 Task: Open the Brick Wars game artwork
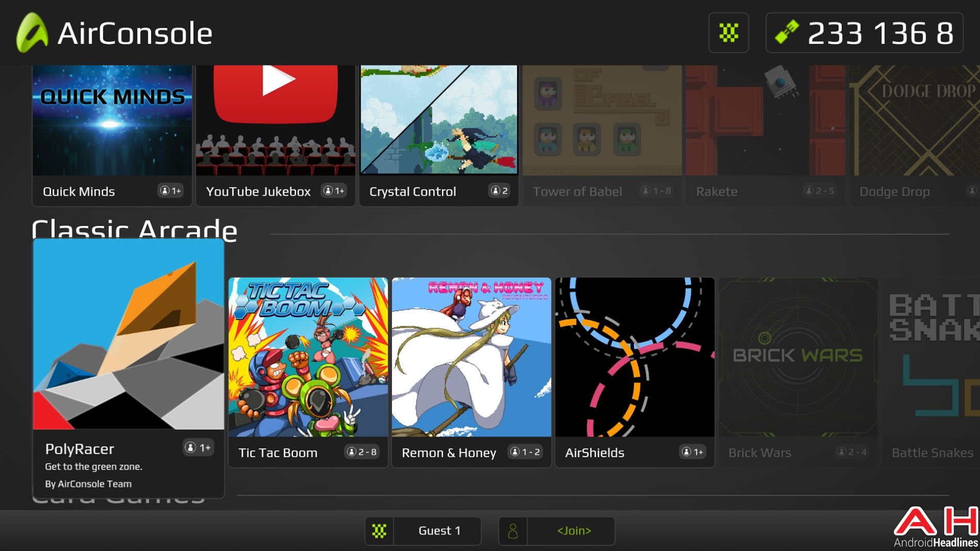click(x=798, y=357)
